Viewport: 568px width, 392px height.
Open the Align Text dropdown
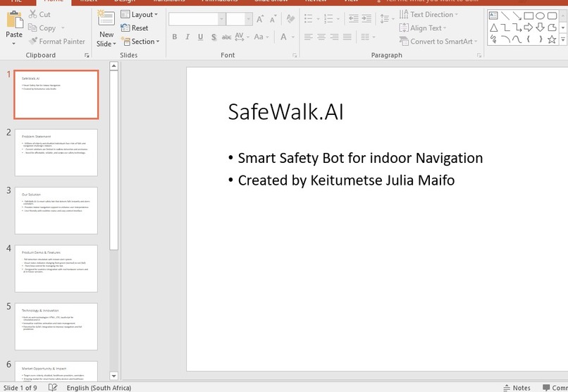click(x=422, y=28)
